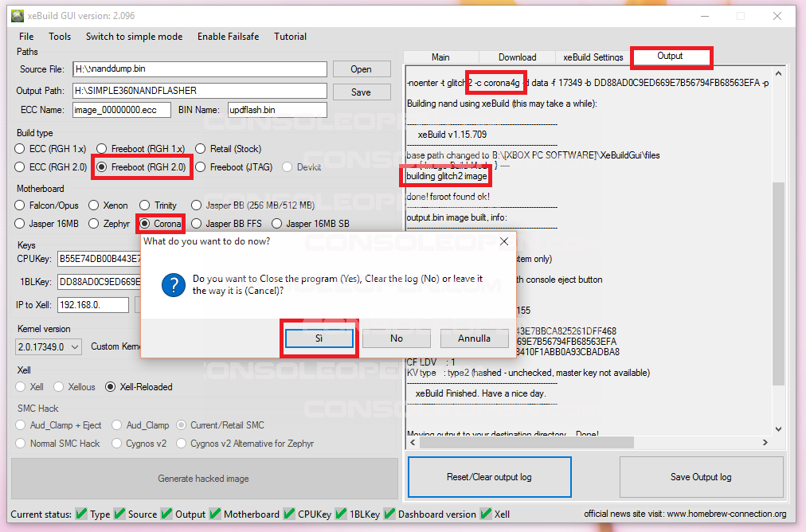Click the Source status checkmark icon

tap(119, 514)
